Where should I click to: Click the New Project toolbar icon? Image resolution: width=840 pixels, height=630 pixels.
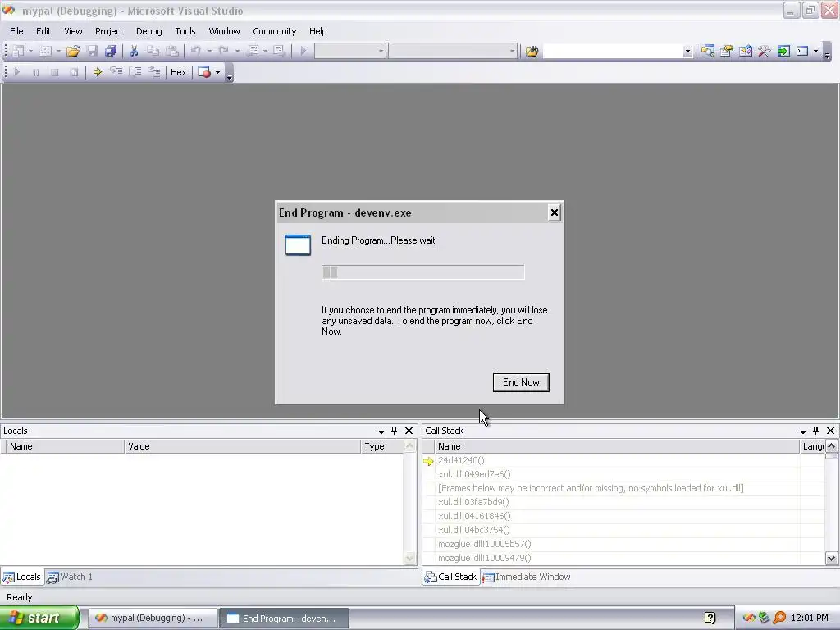tap(18, 51)
